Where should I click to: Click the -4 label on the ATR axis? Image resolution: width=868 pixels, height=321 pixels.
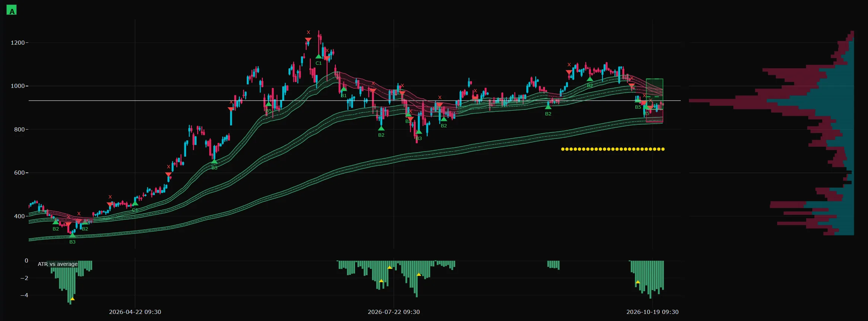[x=24, y=295]
